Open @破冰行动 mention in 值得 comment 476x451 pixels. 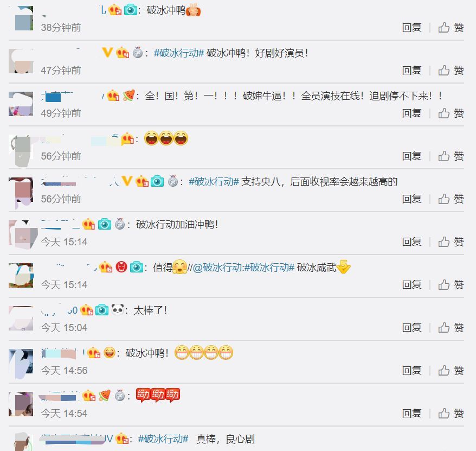(217, 268)
